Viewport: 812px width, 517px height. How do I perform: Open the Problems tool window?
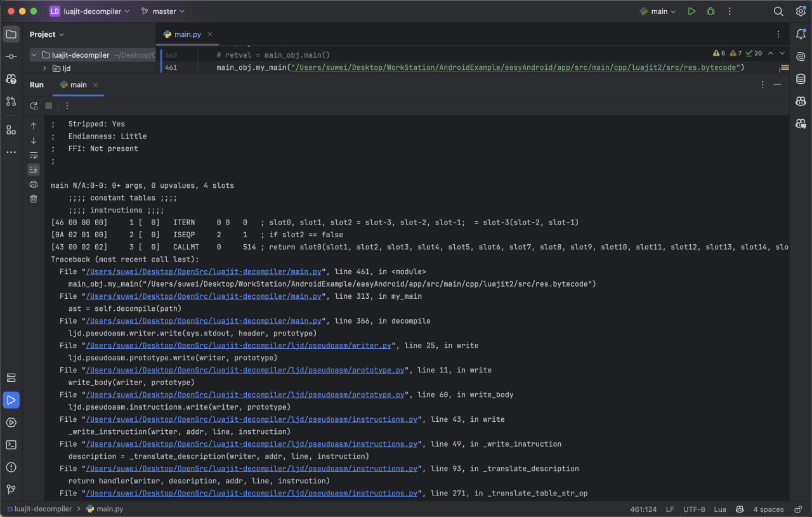click(x=11, y=467)
